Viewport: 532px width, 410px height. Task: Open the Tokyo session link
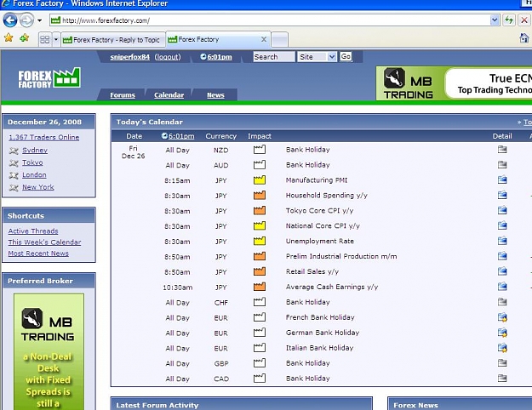tap(32, 162)
